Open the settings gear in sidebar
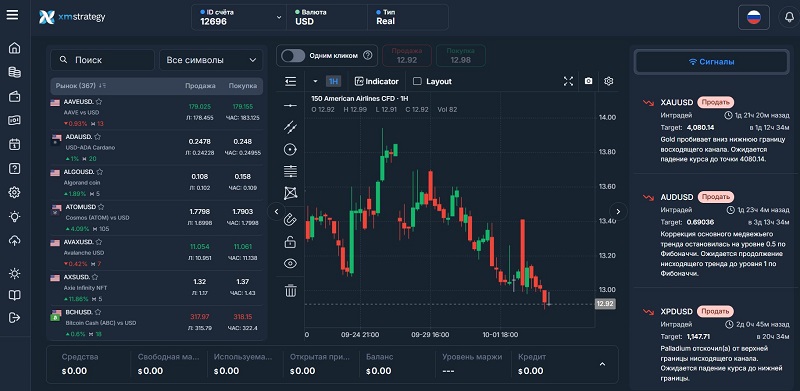Image resolution: width=800 pixels, height=391 pixels. [15, 192]
